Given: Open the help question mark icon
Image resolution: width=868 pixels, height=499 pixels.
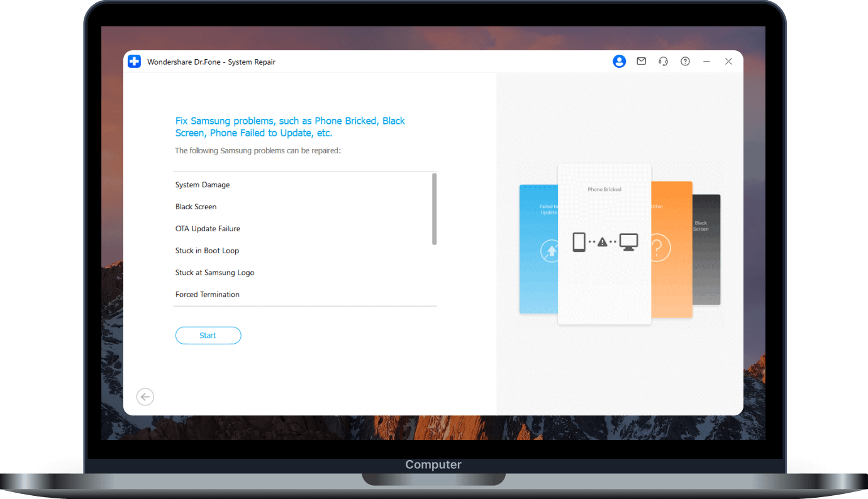Looking at the screenshot, I should click(686, 62).
